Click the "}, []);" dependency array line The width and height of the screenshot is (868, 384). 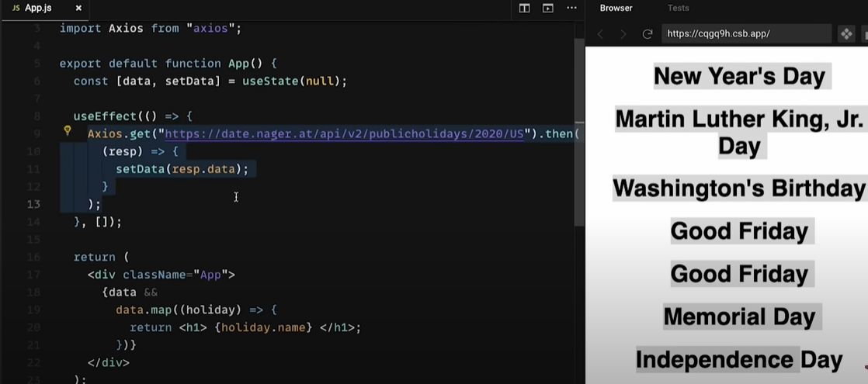[97, 222]
